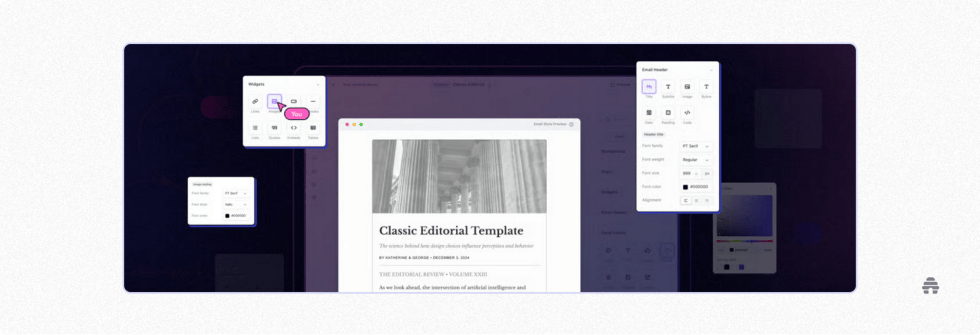The height and width of the screenshot is (335, 980).
Task: Choose the Breaks divider-line widget
Action: point(313,101)
